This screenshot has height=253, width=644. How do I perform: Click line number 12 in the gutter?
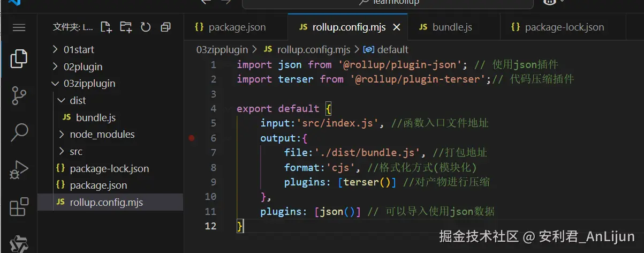point(211,226)
